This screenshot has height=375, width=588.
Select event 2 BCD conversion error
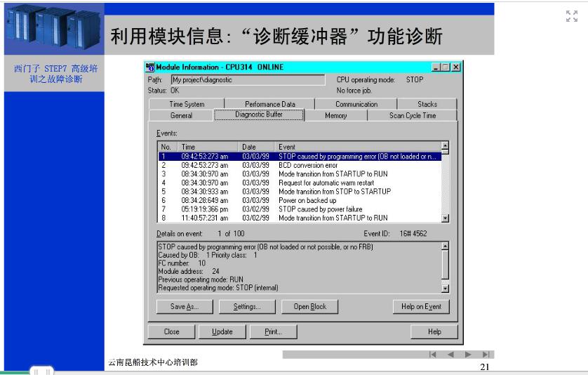tap(300, 165)
